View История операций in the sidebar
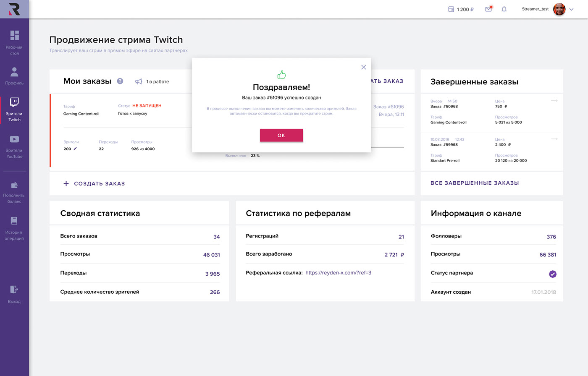588x376 pixels. click(x=14, y=229)
